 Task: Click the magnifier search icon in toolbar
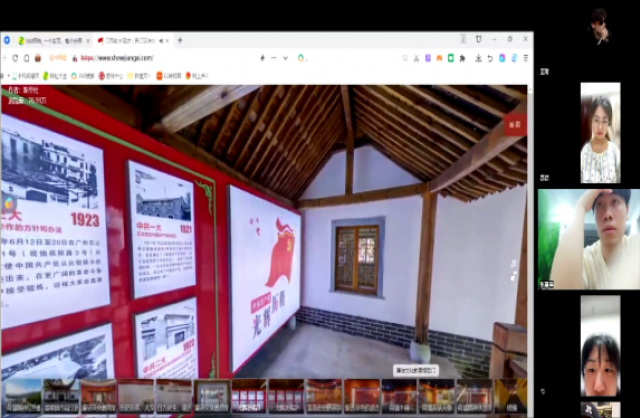coord(405,58)
